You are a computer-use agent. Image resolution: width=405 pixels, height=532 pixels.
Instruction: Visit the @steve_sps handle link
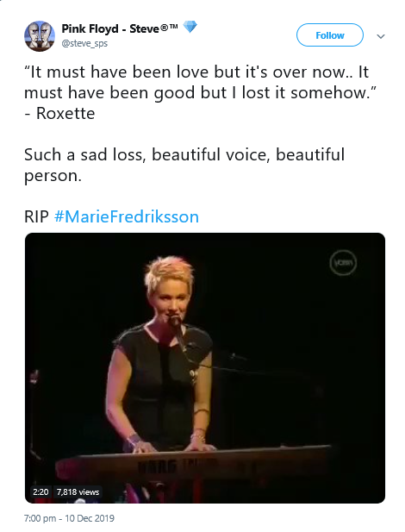(84, 43)
